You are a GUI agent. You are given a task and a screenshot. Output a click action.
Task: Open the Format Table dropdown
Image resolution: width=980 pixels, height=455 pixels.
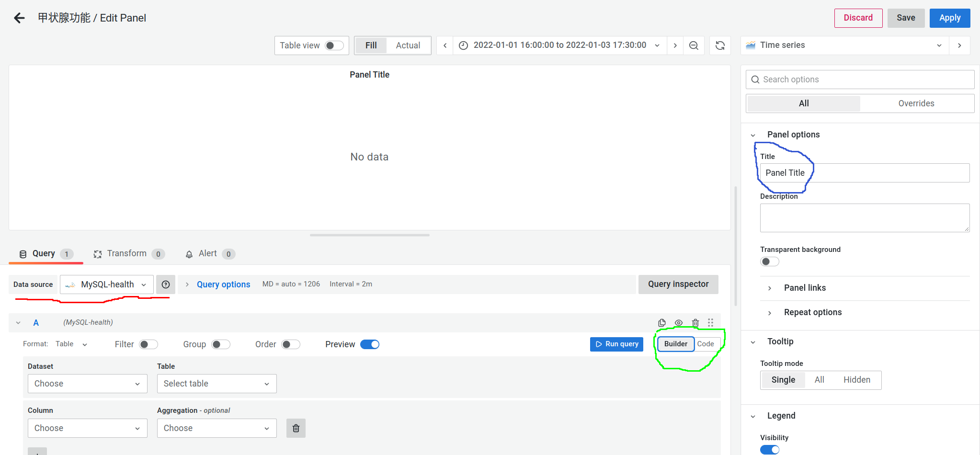click(71, 344)
